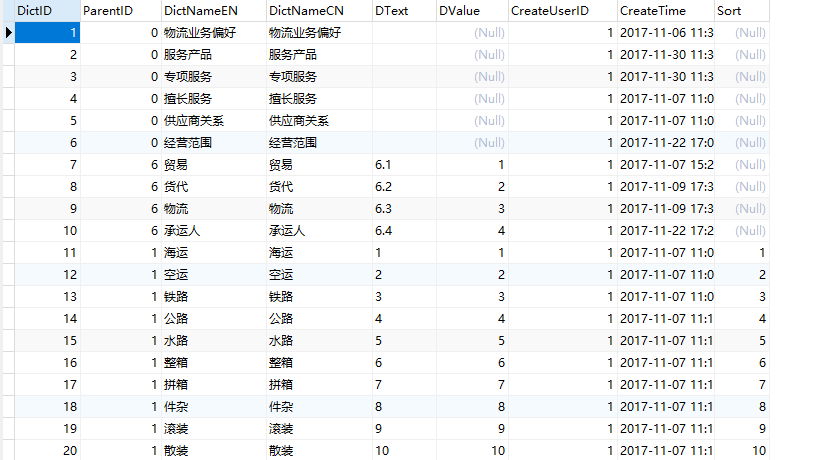Image resolution: width=838 pixels, height=460 pixels.
Task: Select DictID cell with value 1
Action: click(47, 33)
